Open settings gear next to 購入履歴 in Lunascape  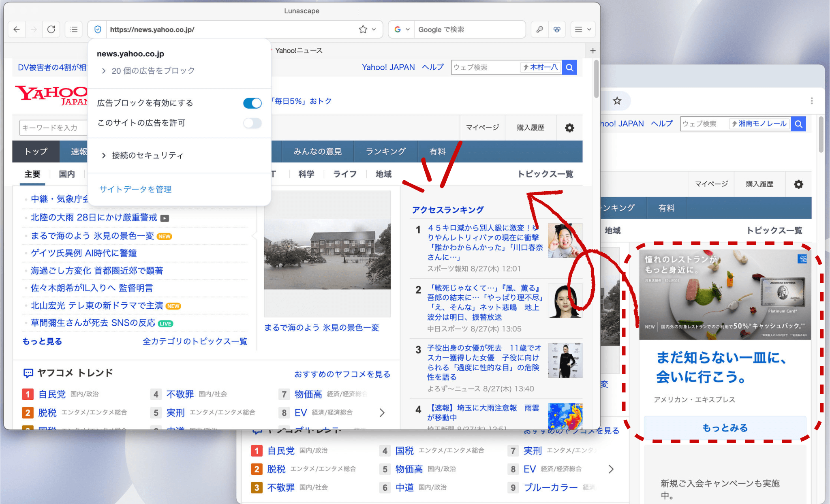pyautogui.click(x=569, y=128)
